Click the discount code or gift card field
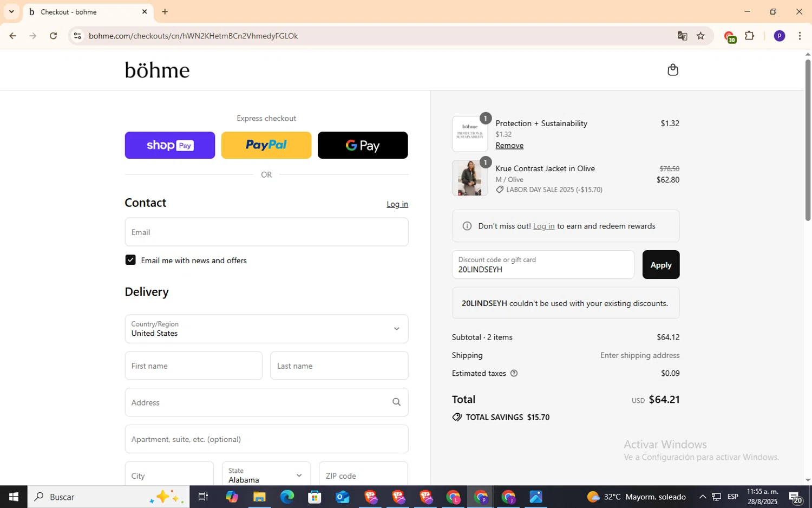 543,264
